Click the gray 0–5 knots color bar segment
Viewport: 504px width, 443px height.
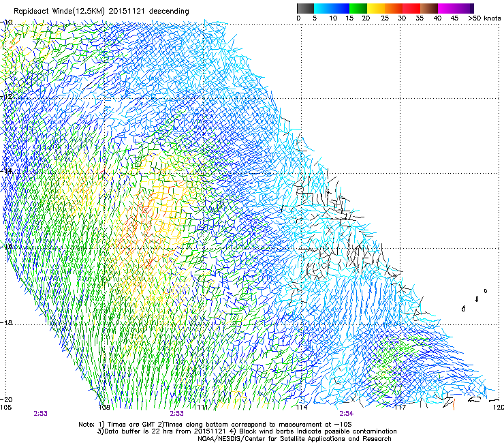click(305, 8)
